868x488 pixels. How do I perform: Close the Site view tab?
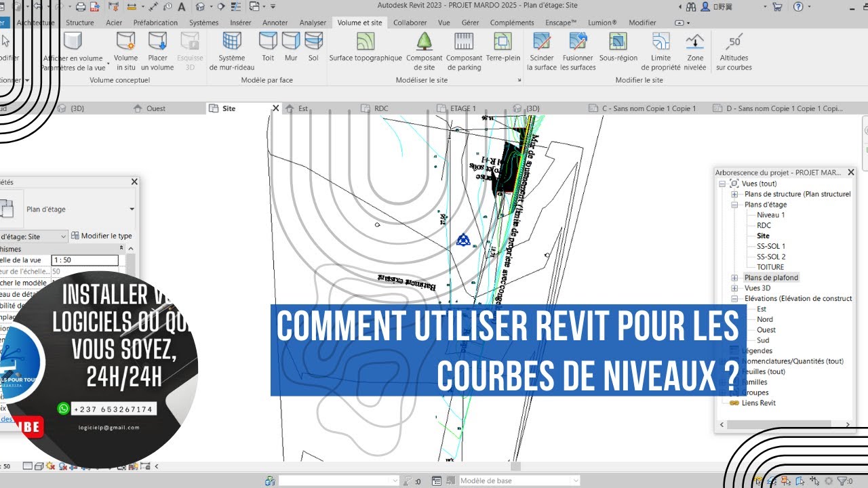click(x=276, y=108)
